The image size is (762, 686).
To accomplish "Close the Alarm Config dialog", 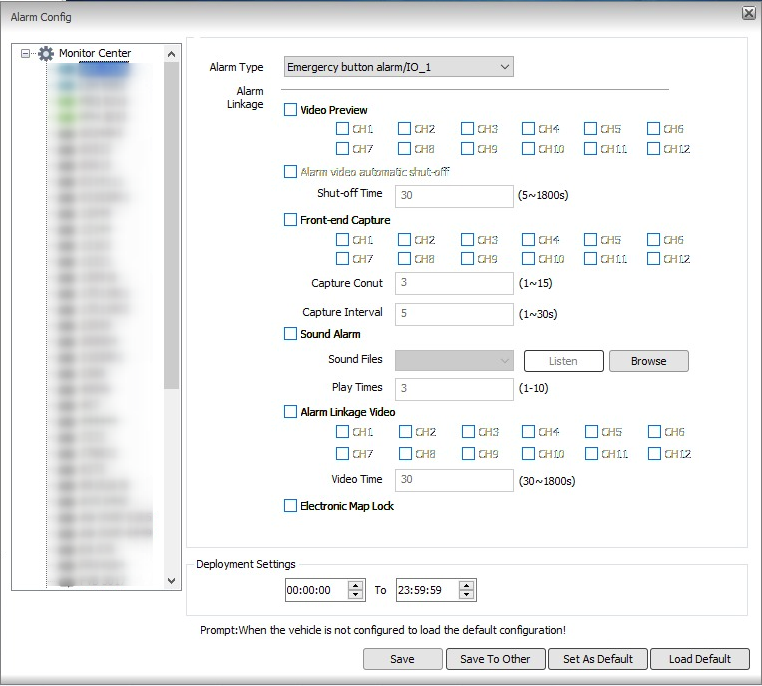I will (x=748, y=13).
